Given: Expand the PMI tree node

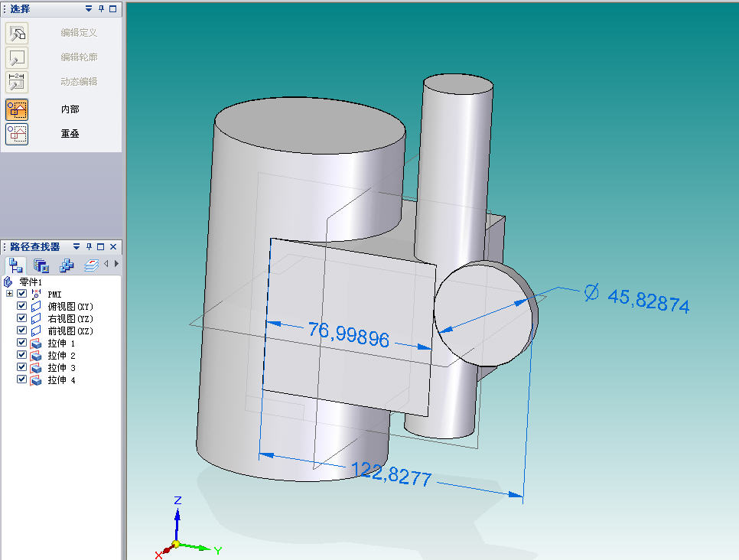Looking at the screenshot, I should 9,293.
